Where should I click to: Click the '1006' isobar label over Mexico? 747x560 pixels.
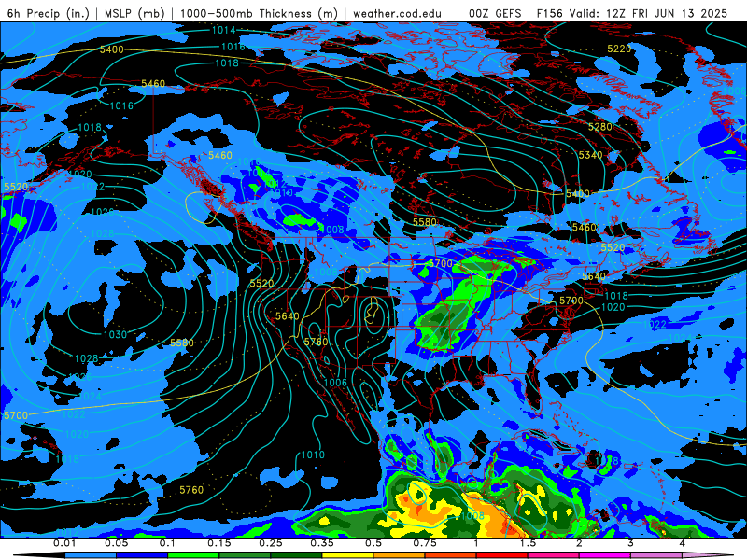point(335,382)
